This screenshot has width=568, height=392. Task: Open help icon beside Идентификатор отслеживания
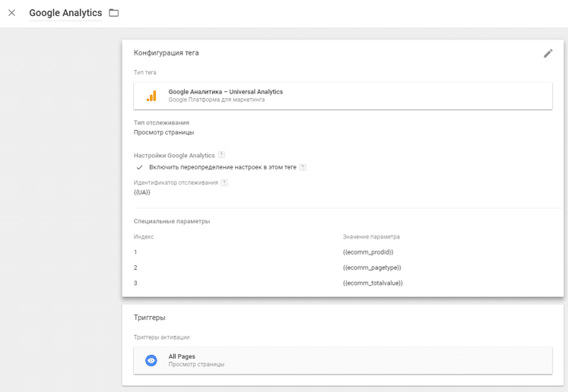point(224,183)
